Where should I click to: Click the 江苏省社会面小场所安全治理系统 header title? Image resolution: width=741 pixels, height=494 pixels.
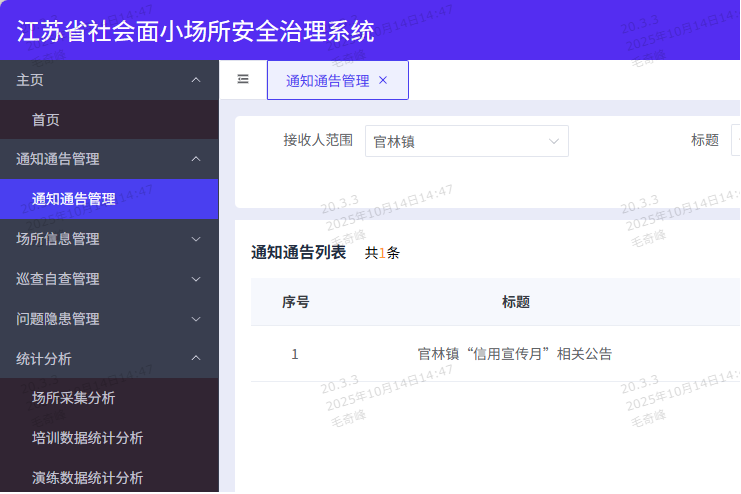[x=196, y=30]
